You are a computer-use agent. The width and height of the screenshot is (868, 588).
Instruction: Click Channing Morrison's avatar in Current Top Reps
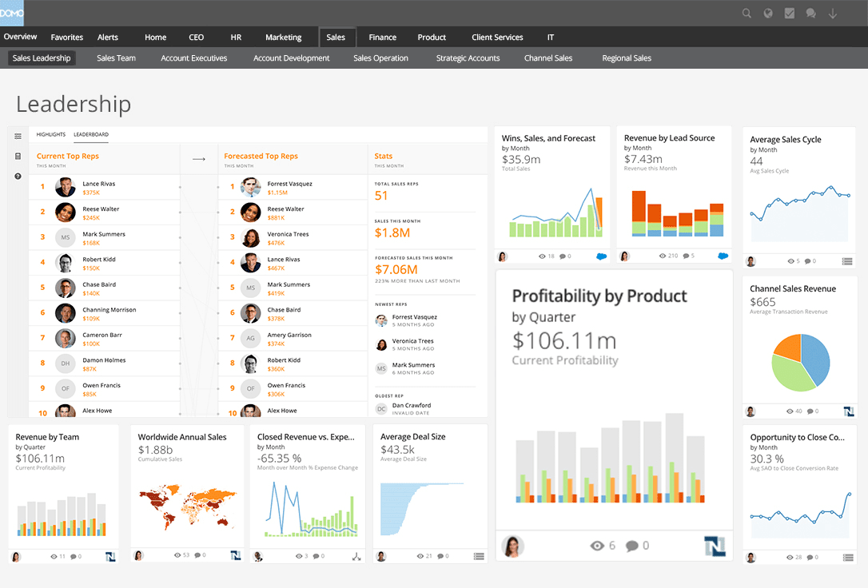point(66,313)
